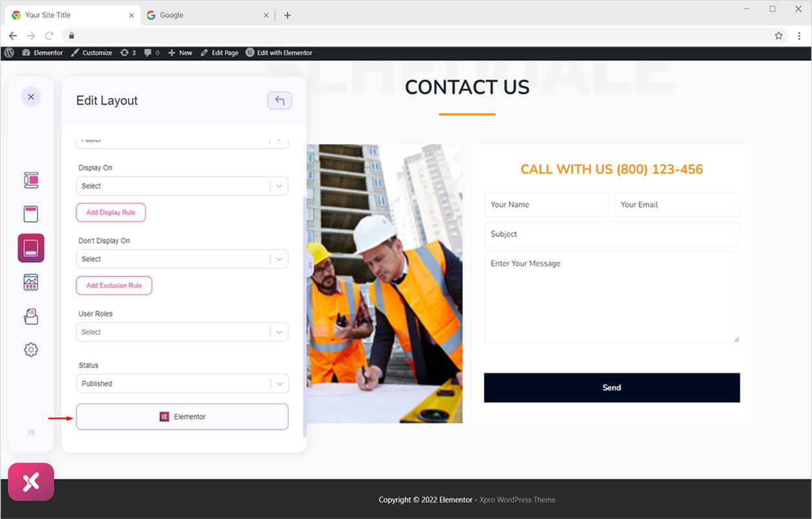This screenshot has height=519, width=812.
Task: Click the Your Email input field
Action: tap(677, 205)
